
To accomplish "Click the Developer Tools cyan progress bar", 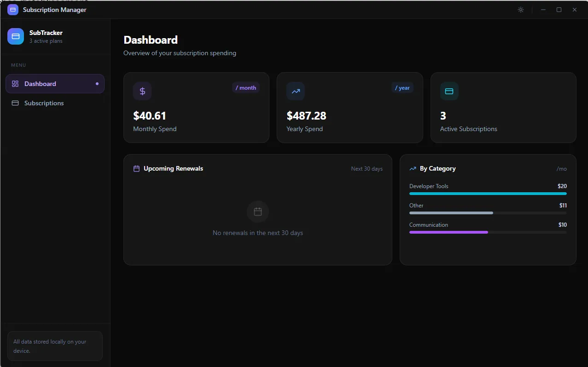I will coord(488,194).
